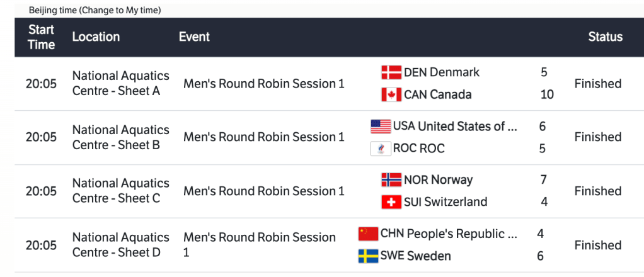Click the Location column header
This screenshot has height=277, width=644.
[96, 37]
